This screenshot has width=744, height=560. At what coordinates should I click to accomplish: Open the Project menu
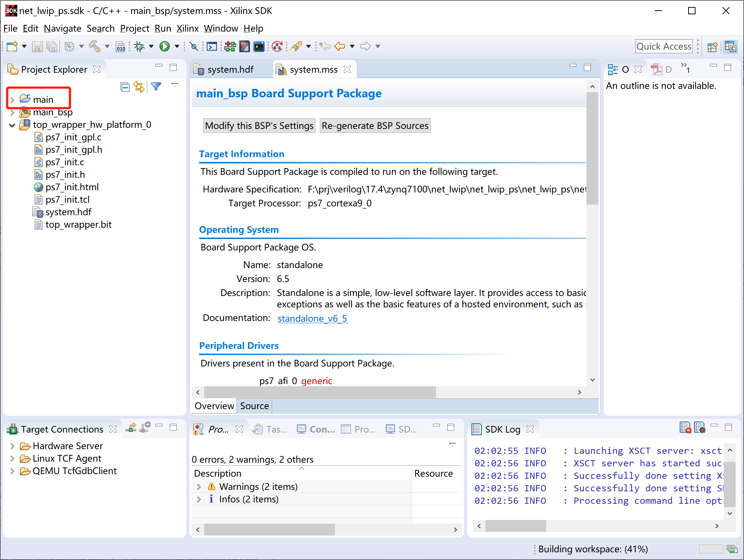point(134,29)
